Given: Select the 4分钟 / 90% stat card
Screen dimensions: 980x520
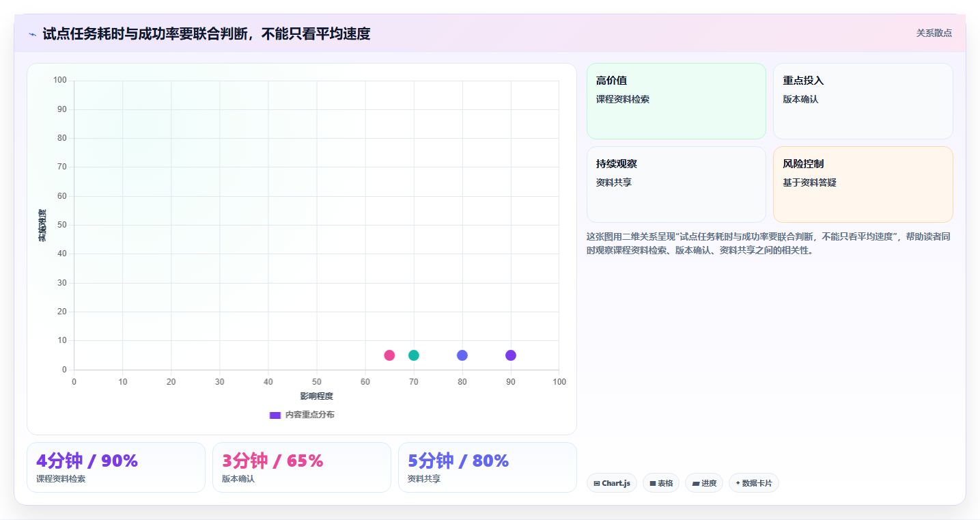Looking at the screenshot, I should (116, 467).
